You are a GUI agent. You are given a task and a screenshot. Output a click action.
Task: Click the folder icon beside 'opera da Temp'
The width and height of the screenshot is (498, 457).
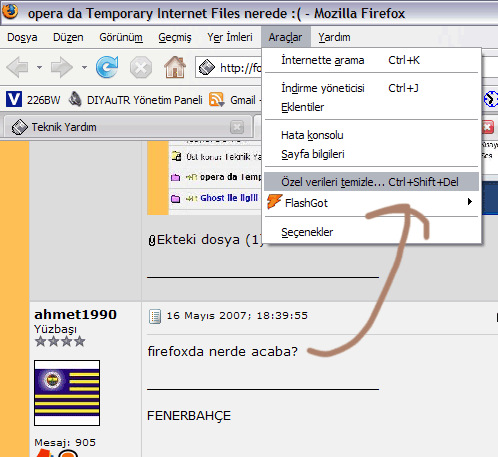point(175,177)
